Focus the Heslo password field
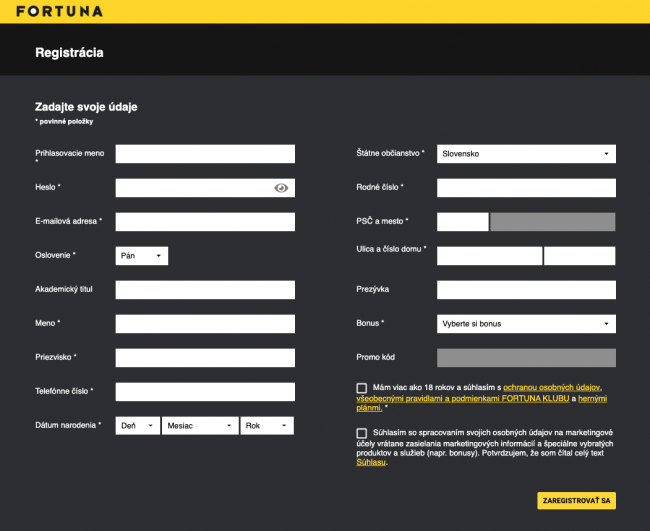Image resolution: width=650 pixels, height=531 pixels. click(193, 188)
